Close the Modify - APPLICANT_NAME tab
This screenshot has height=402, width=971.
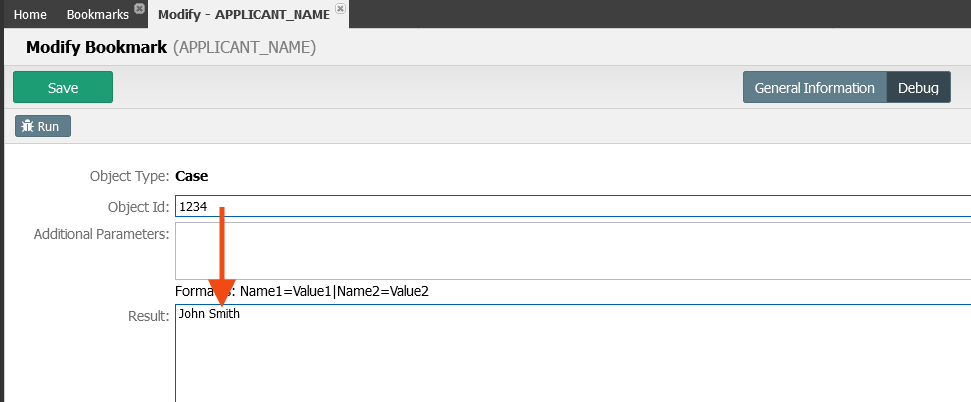pos(340,8)
